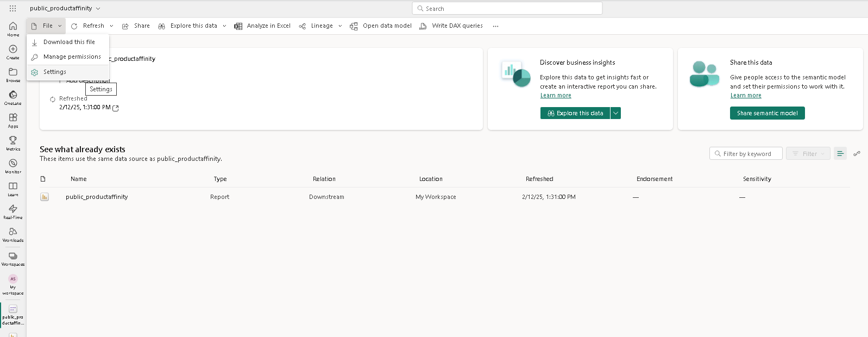Open OneLake in the sidebar
Viewport: 868px width, 337px height.
[x=13, y=97]
